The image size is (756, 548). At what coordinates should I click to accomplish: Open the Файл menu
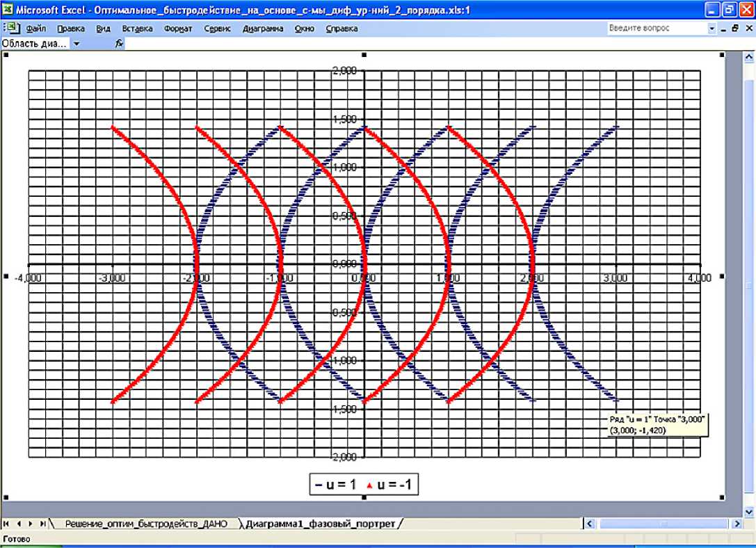coord(36,29)
